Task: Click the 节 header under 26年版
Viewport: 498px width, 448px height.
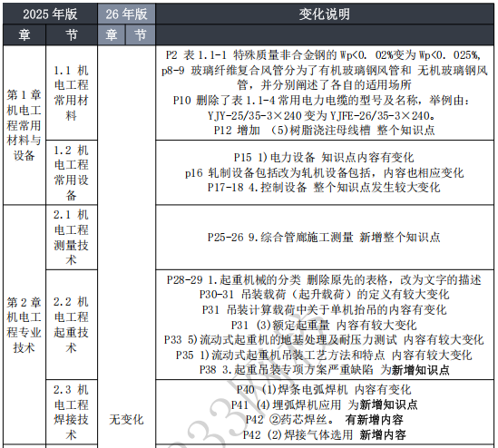Action: (x=141, y=35)
